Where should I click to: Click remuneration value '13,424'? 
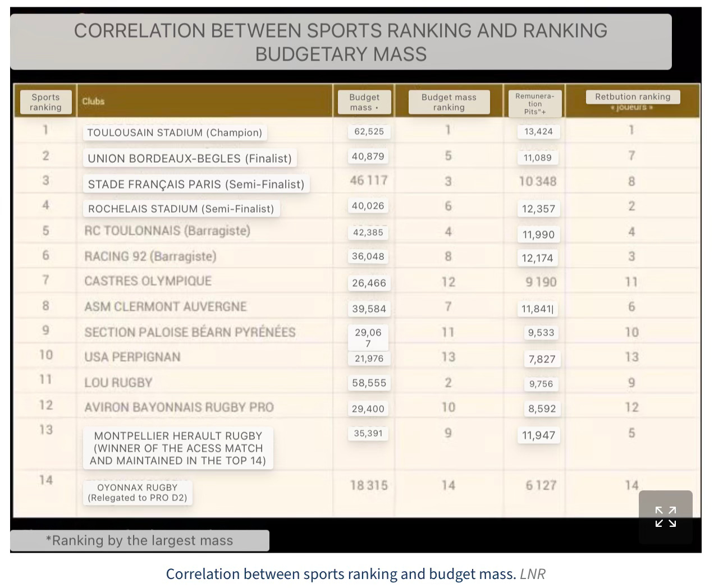pos(538,132)
